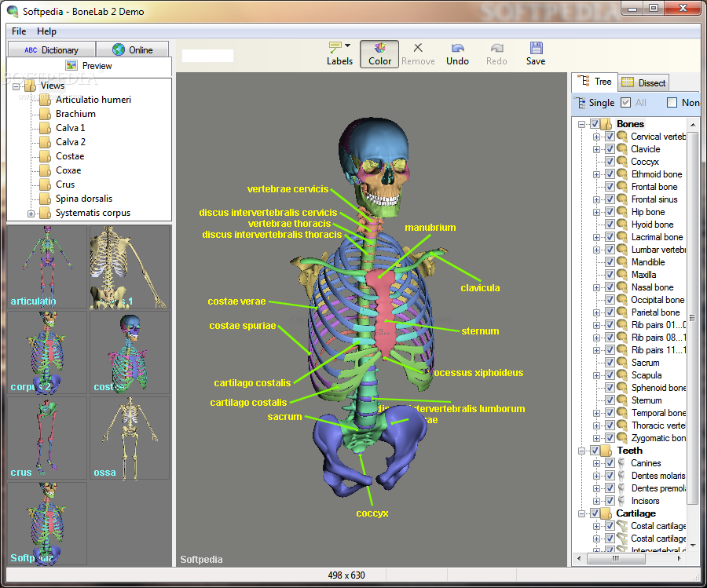
Task: Toggle the Scapula checkbox
Action: pos(610,375)
